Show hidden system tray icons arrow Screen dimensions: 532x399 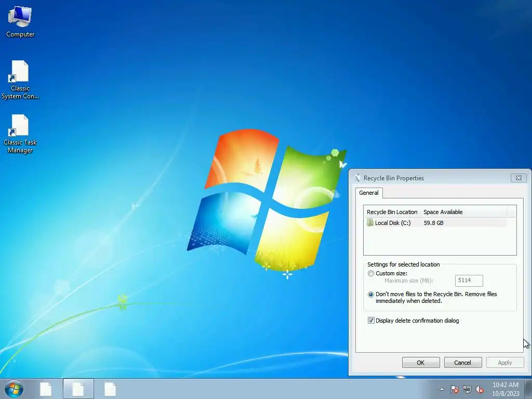coord(442,389)
